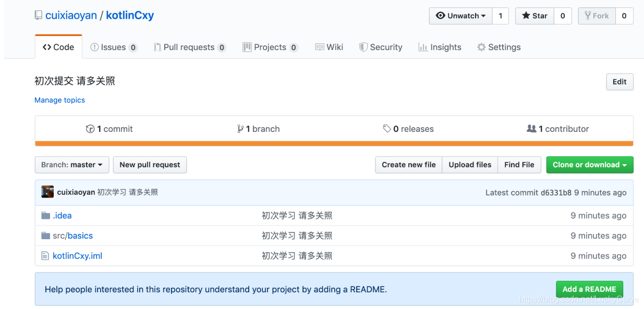The width and height of the screenshot is (644, 309).
Task: Switch to the Issues tab
Action: pos(114,47)
